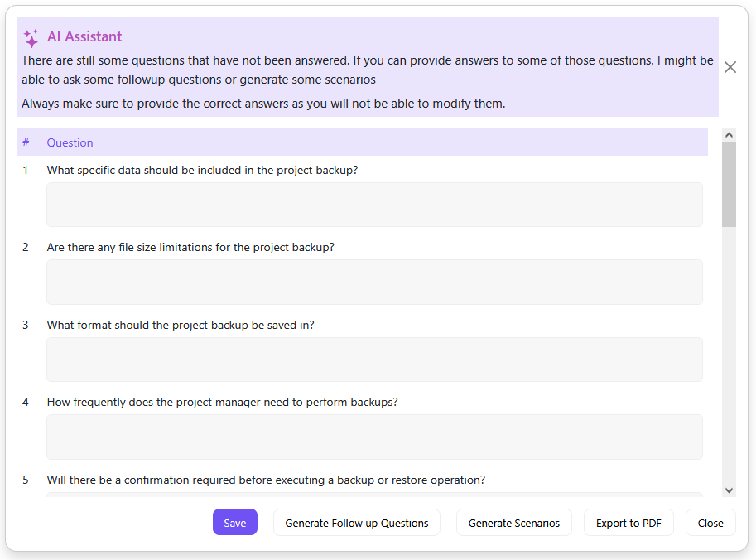Click Generate Follow up Questions

(357, 523)
